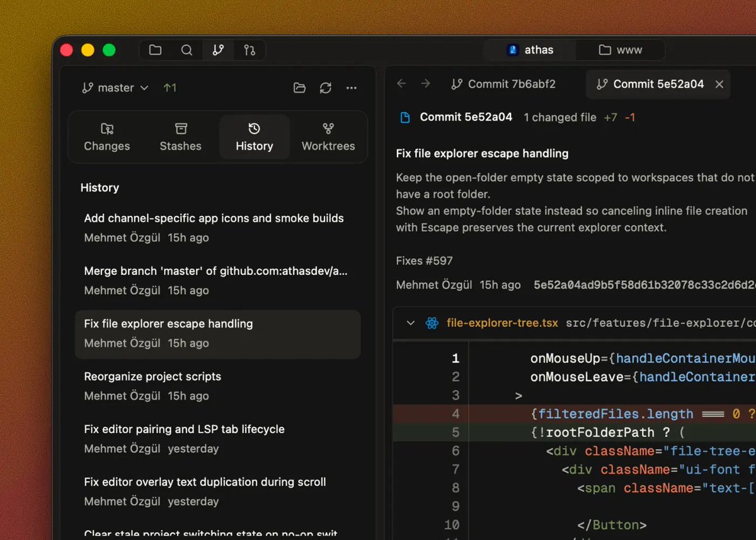Select the source control branch icon in title bar
Screen dimensions: 756x540
[x=218, y=50]
